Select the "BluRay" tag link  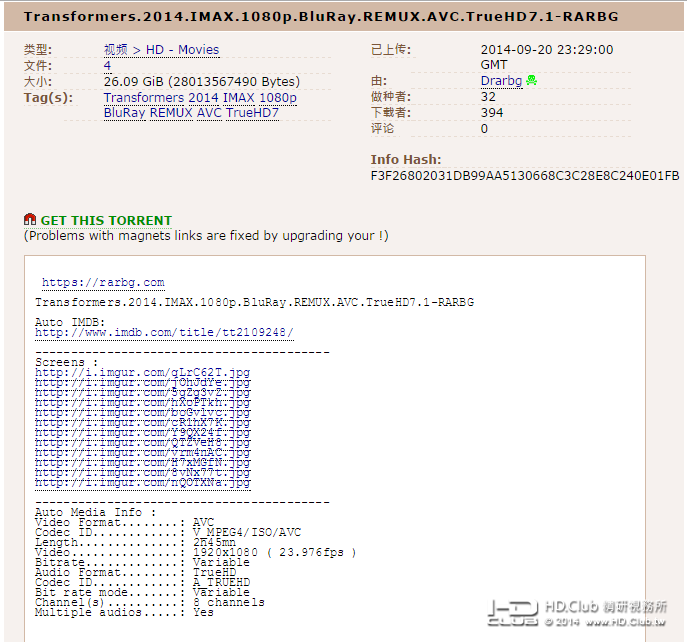pyautogui.click(x=124, y=113)
